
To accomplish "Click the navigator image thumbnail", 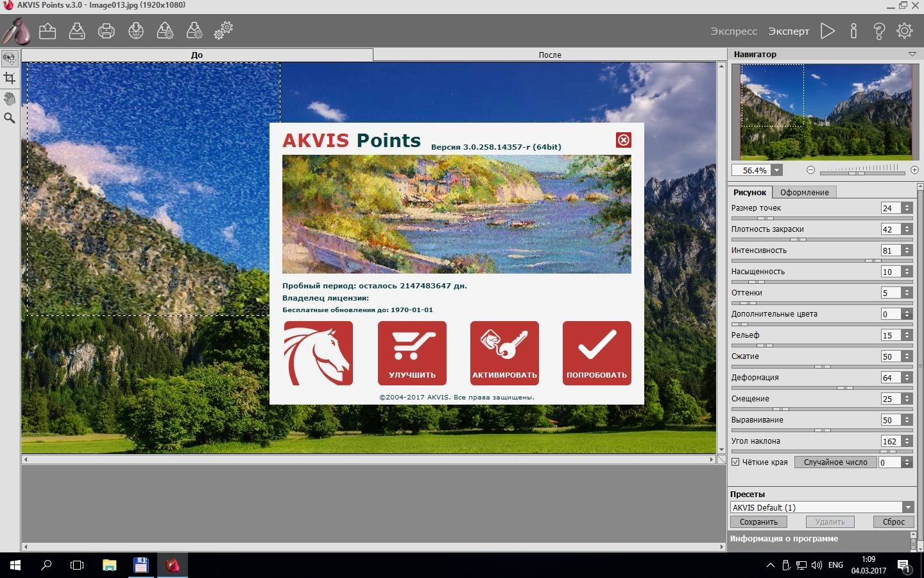I will tap(826, 112).
